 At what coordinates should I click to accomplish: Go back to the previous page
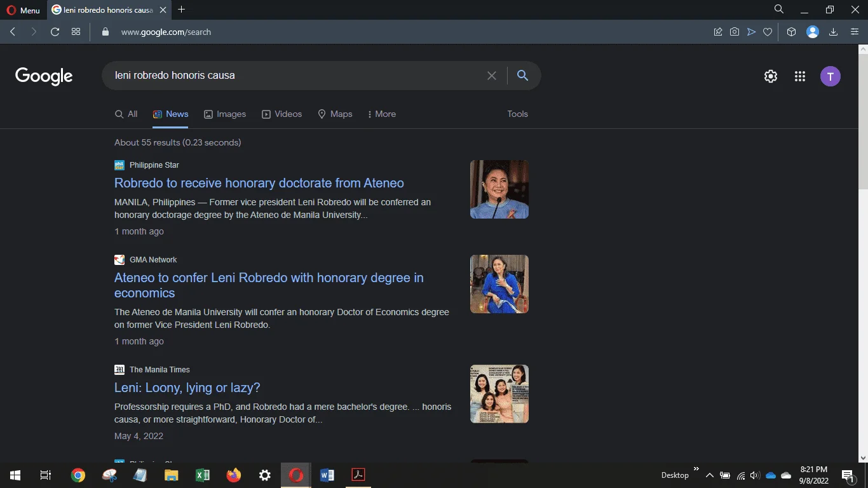point(13,32)
